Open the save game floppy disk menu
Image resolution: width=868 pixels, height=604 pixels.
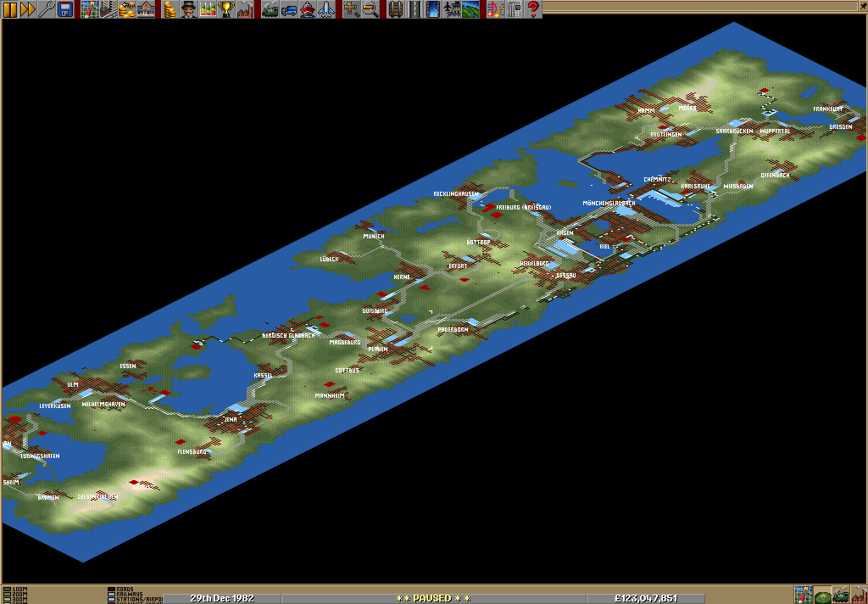[x=65, y=8]
